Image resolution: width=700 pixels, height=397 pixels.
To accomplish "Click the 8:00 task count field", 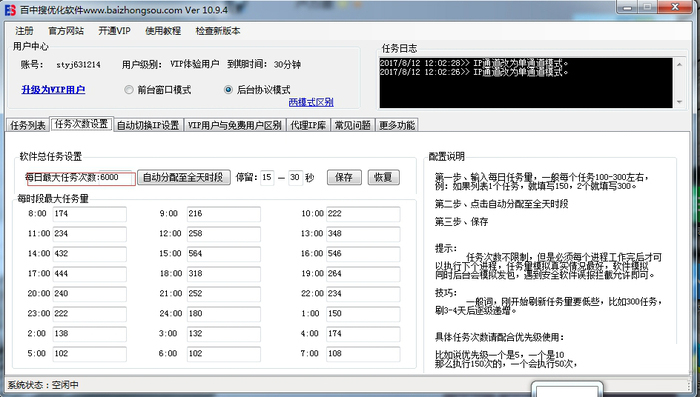I will click(89, 213).
